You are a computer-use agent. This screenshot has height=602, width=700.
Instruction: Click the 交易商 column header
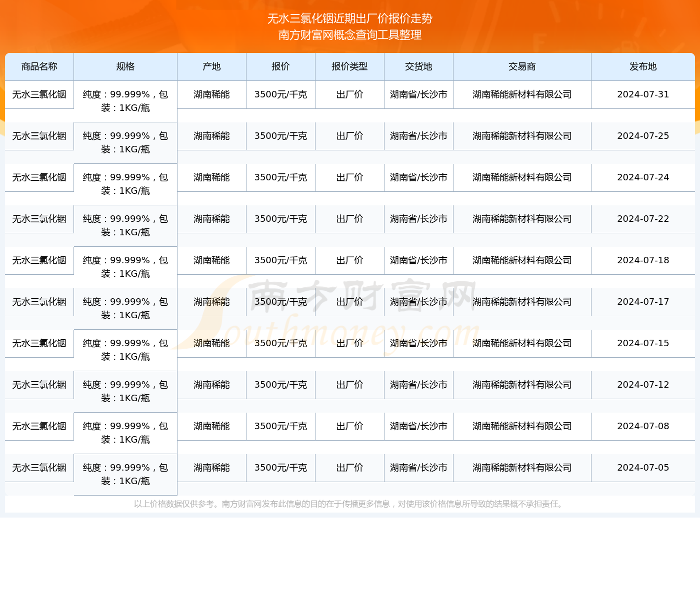(522, 66)
